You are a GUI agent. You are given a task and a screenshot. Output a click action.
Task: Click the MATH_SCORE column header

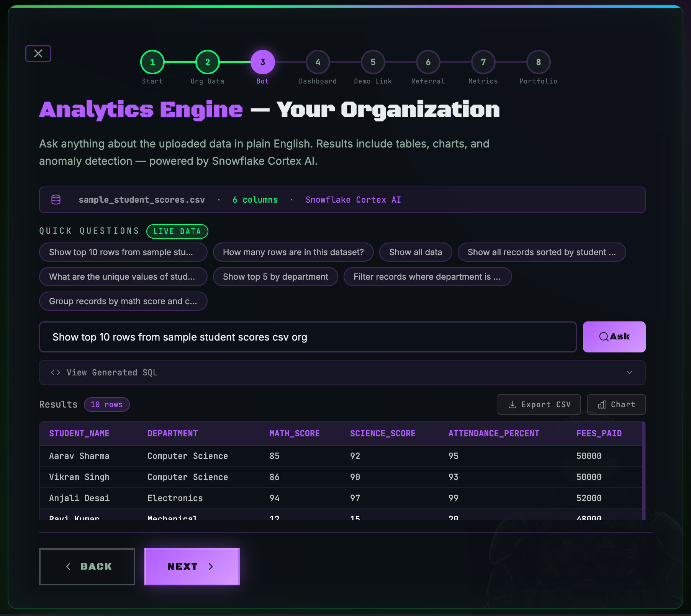(x=295, y=433)
